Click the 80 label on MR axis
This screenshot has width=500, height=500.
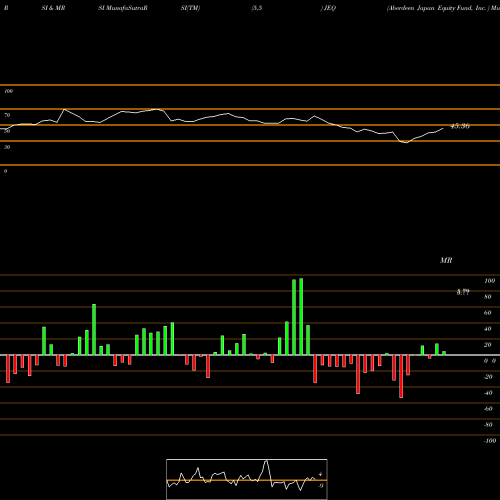(x=488, y=297)
